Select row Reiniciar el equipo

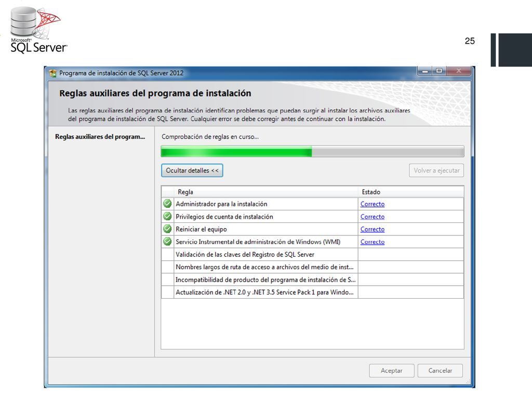tap(312, 229)
